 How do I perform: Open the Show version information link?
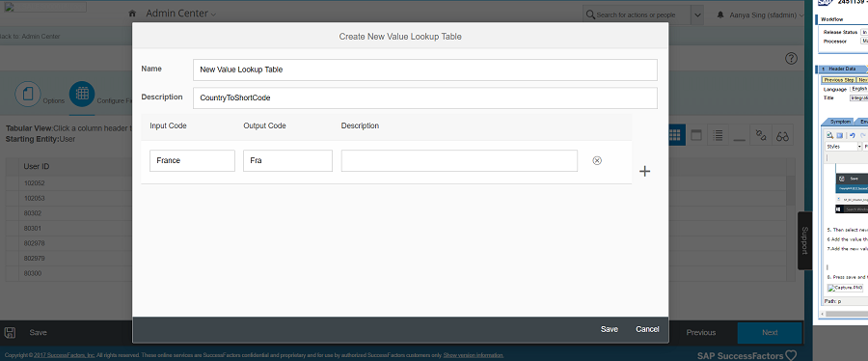[x=474, y=355]
